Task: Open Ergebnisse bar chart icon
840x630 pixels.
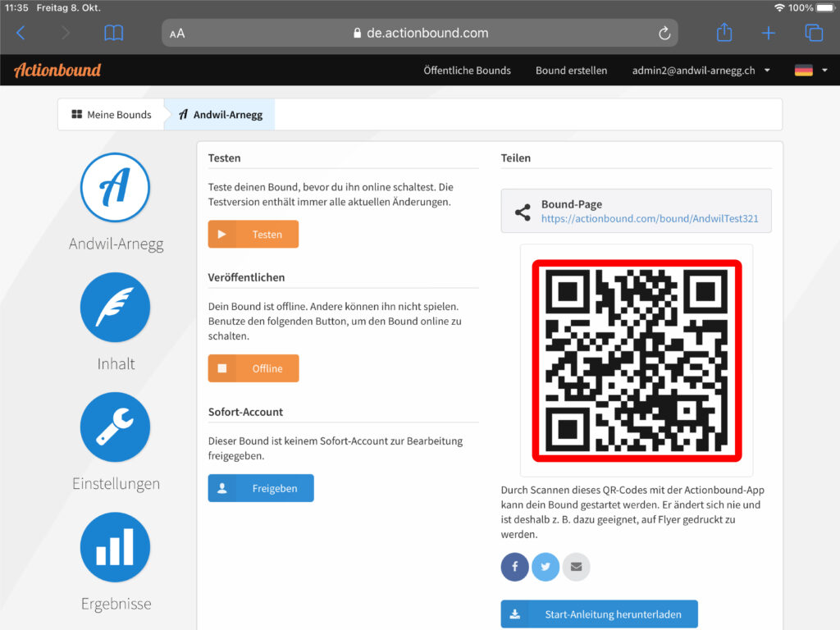Action: [115, 547]
